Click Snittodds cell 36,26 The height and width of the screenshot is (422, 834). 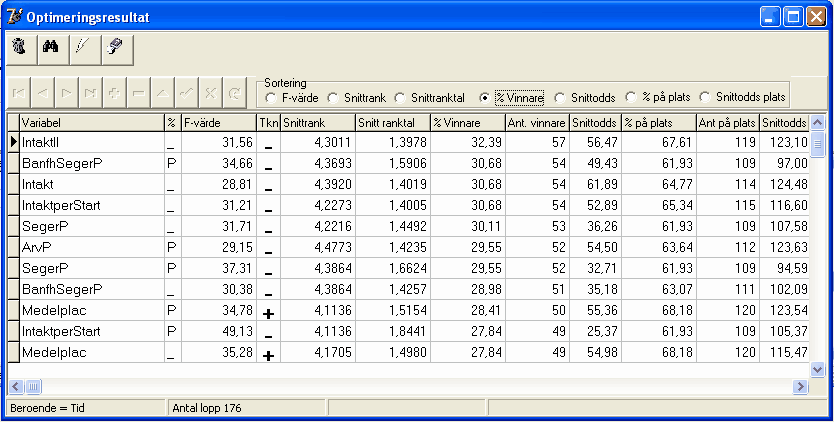[596, 227]
